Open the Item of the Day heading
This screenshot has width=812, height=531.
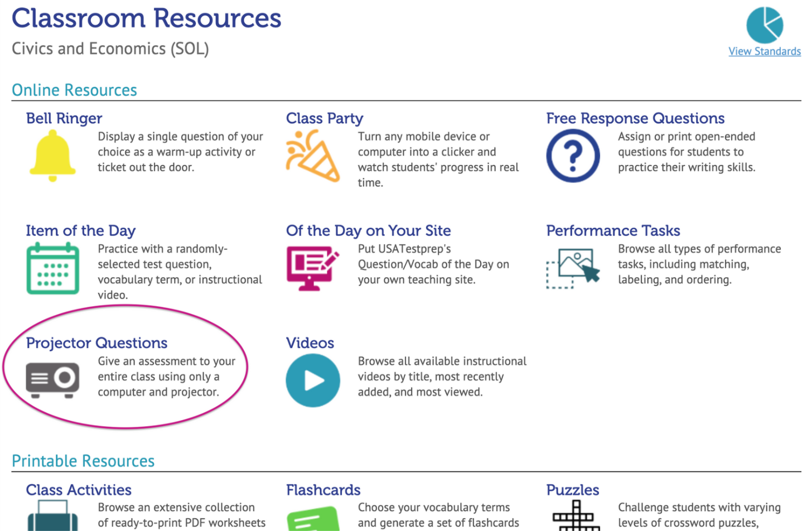pyautogui.click(x=81, y=230)
